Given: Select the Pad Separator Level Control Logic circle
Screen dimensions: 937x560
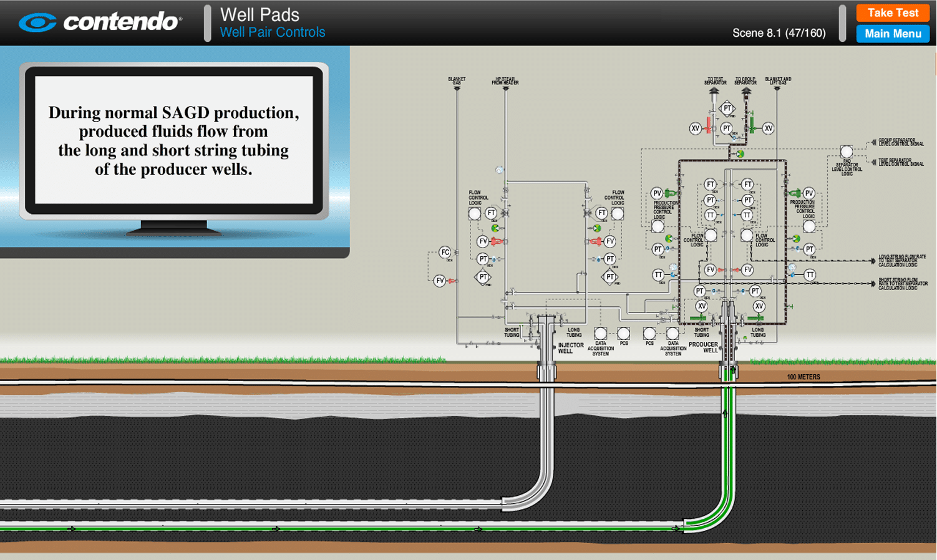Looking at the screenshot, I should coord(847,152).
